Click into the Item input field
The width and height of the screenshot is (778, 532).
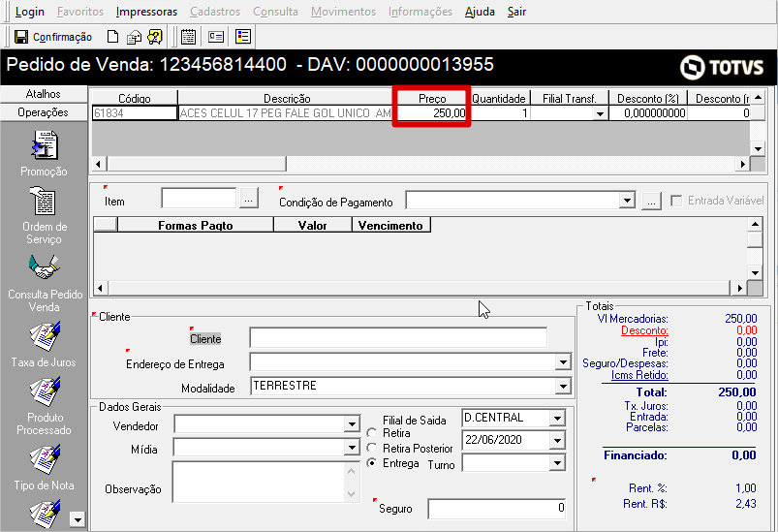tap(199, 199)
